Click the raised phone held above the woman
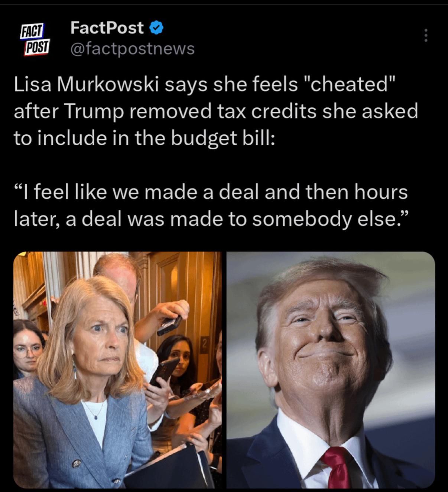This screenshot has height=492, width=448. (169, 325)
